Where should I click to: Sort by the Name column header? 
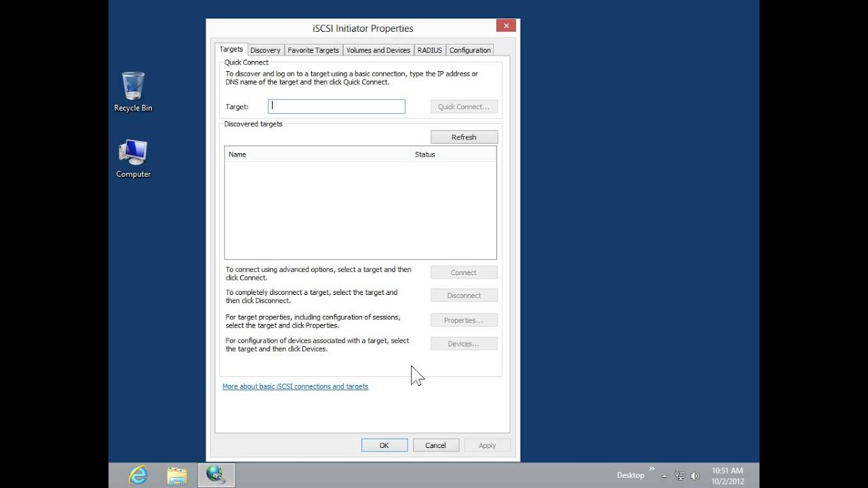(x=318, y=155)
